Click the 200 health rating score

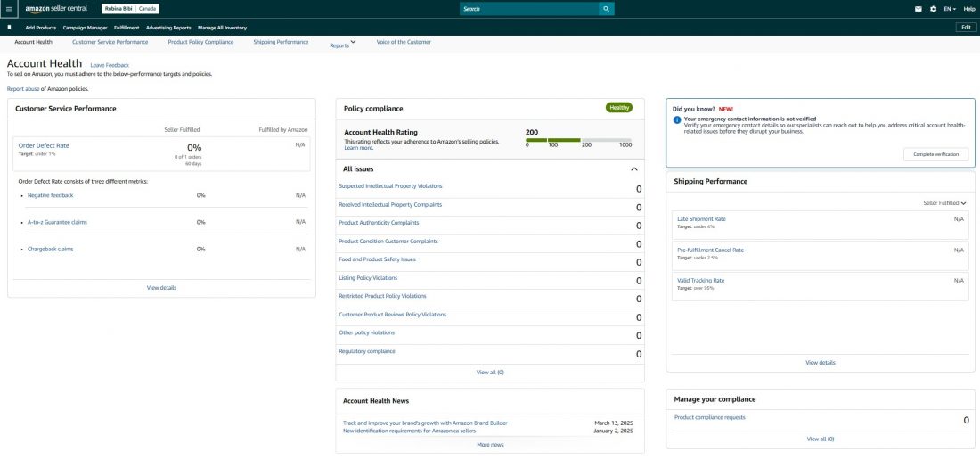(x=532, y=132)
